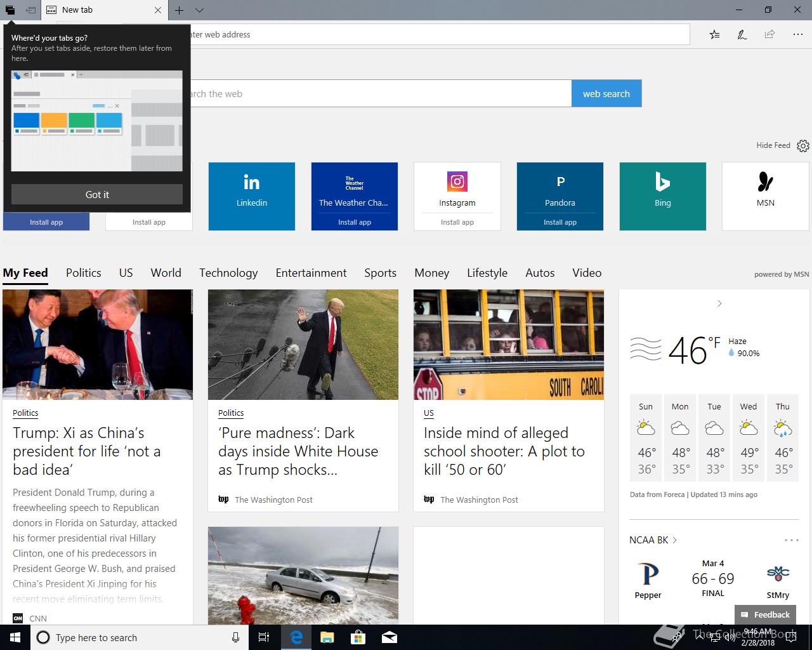Expand NCAA BK section chevron
This screenshot has width=812, height=650.
pos(674,540)
